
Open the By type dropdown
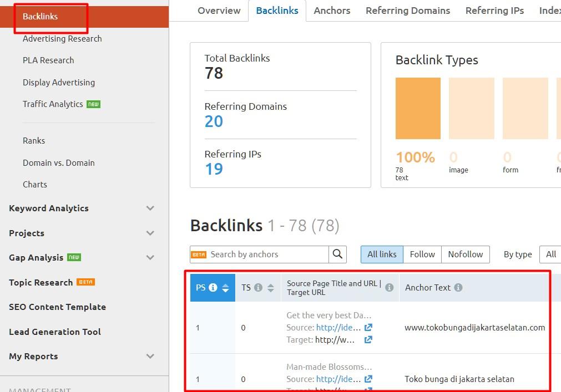pyautogui.click(x=550, y=254)
